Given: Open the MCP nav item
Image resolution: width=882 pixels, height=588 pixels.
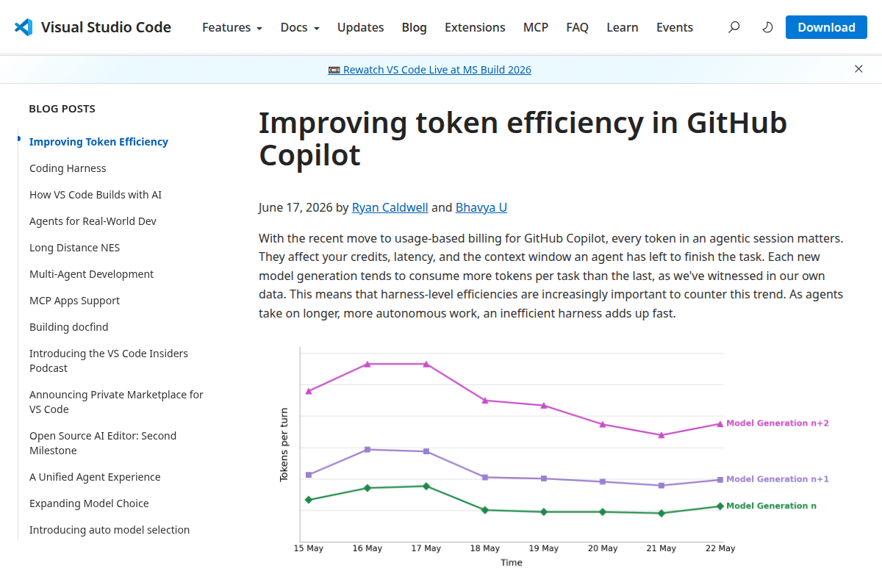Looking at the screenshot, I should point(536,27).
